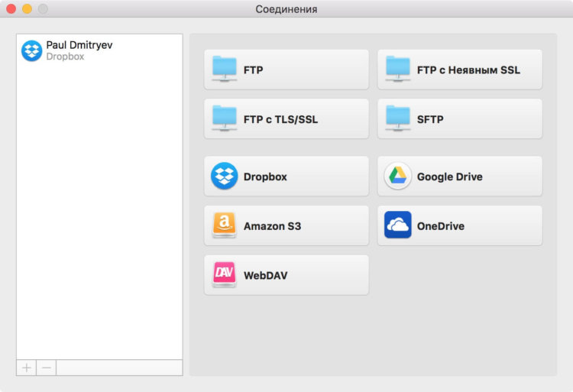Image resolution: width=573 pixels, height=392 pixels.
Task: Choose FTP с Неявным SSL label
Action: click(468, 70)
